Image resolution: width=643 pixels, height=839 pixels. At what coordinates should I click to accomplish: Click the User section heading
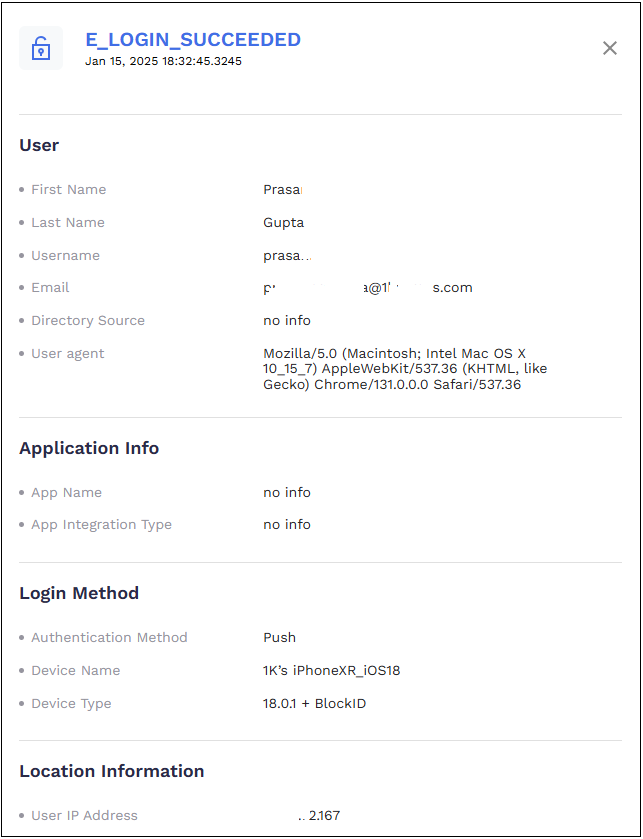tap(39, 145)
